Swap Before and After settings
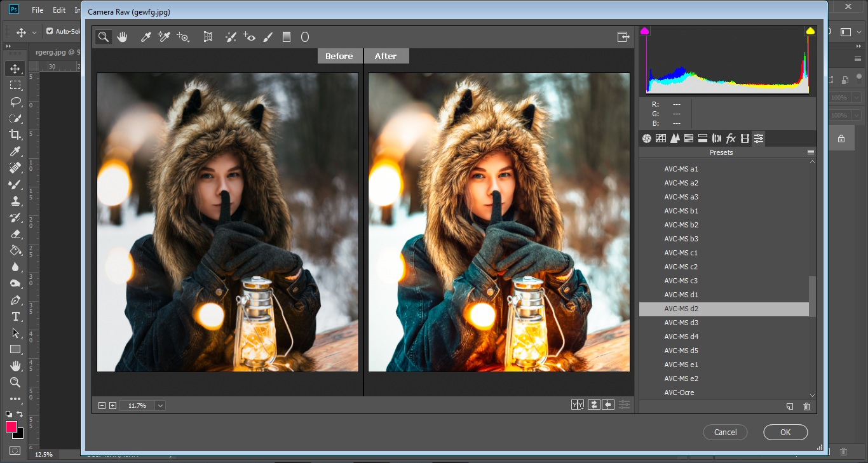 click(593, 405)
